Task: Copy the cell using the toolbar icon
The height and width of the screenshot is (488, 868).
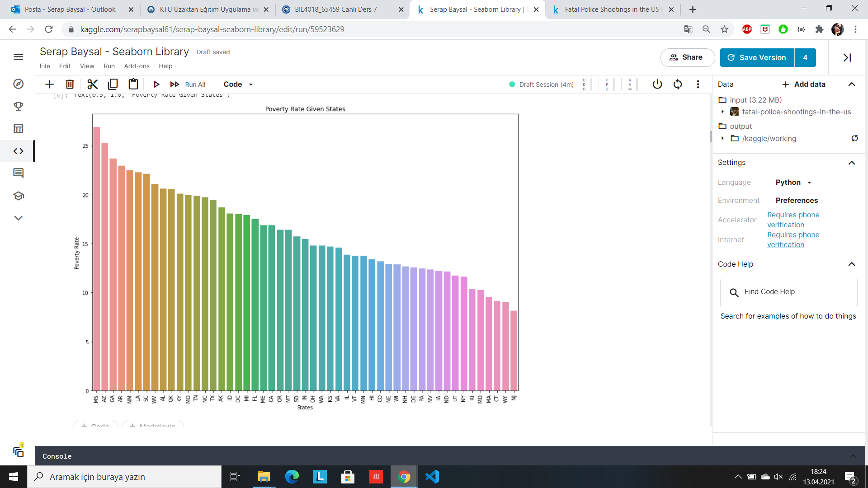Action: pyautogui.click(x=113, y=84)
